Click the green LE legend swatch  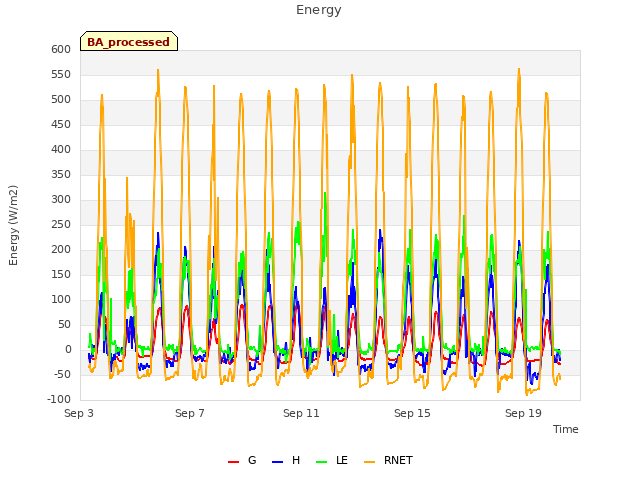click(x=322, y=462)
